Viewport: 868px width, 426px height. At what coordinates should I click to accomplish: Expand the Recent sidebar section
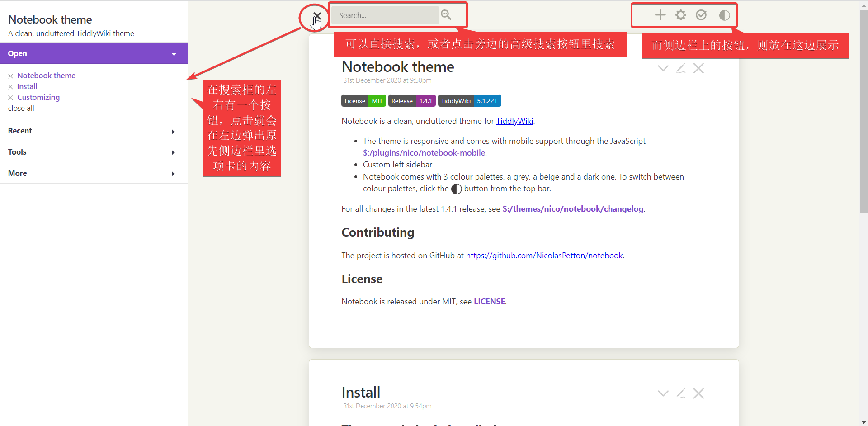tap(94, 131)
